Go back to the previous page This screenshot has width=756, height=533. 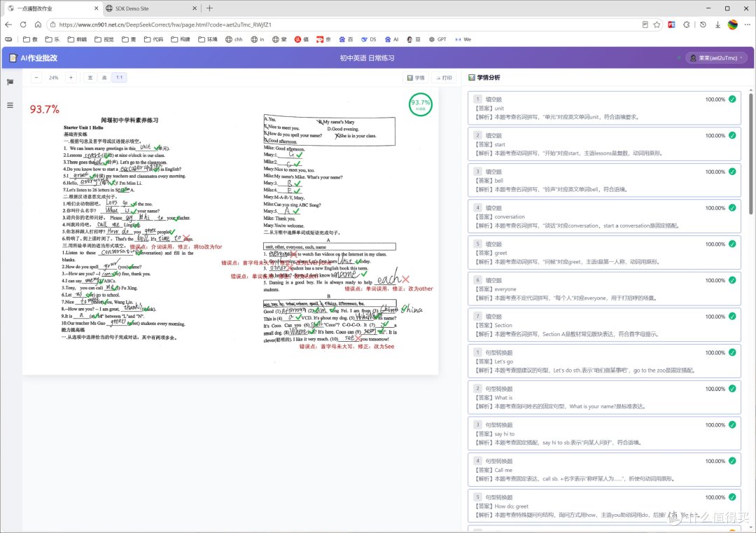click(8, 25)
